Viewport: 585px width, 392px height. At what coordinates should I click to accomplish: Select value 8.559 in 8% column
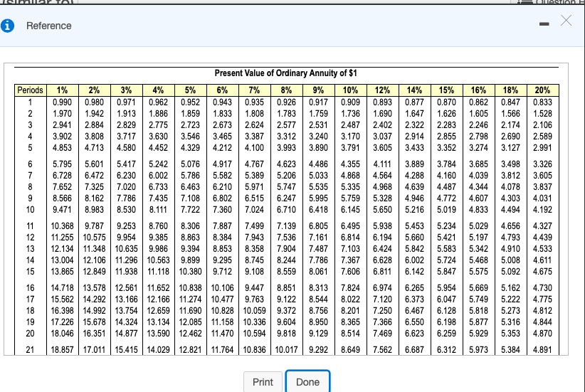click(x=287, y=272)
